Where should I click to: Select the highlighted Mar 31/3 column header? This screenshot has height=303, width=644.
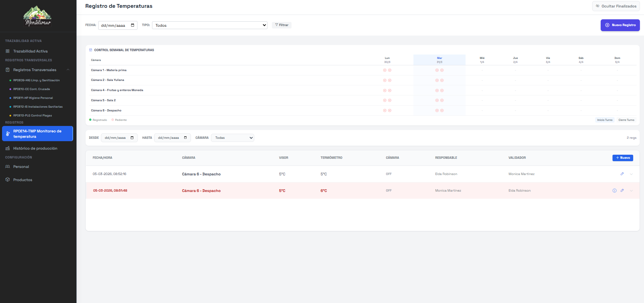[439, 60]
